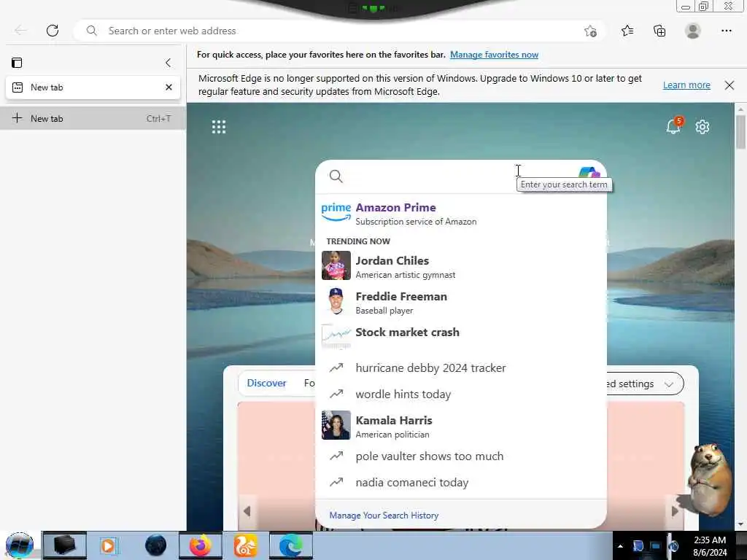Open page settings gear icon
The width and height of the screenshot is (747, 560).
pyautogui.click(x=703, y=127)
